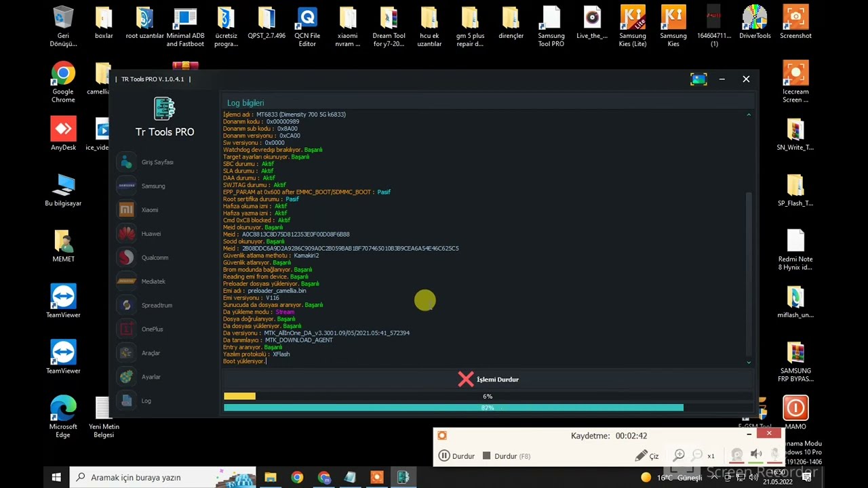Click the recorder zoom in magnifier
Image resolution: width=868 pixels, height=488 pixels.
tap(679, 455)
